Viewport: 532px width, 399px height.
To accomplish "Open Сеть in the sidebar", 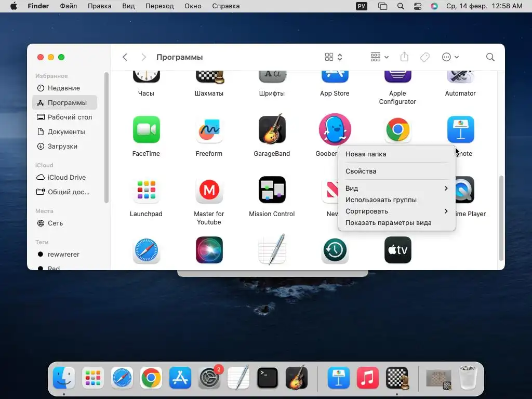I will click(65, 223).
